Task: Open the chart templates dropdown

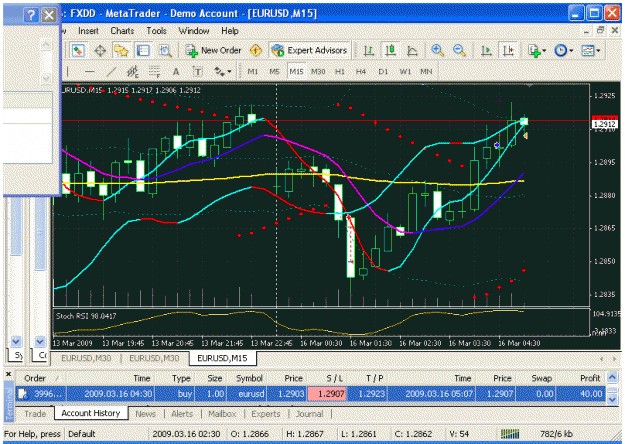Action: (x=591, y=51)
